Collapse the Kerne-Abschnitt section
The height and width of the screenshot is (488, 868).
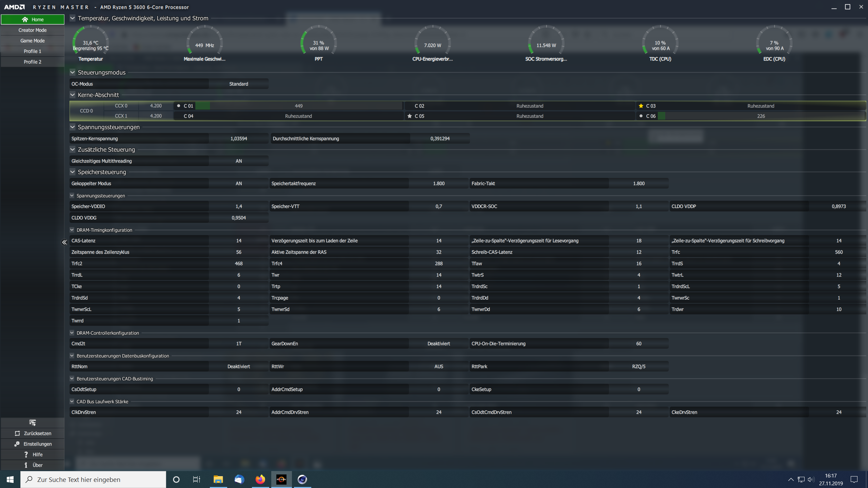pyautogui.click(x=73, y=95)
